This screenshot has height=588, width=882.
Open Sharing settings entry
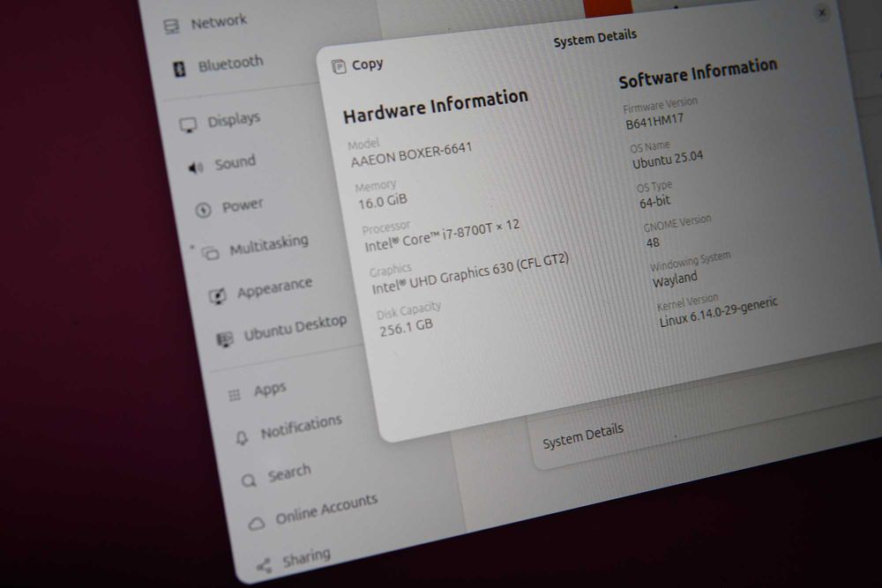[x=307, y=559]
